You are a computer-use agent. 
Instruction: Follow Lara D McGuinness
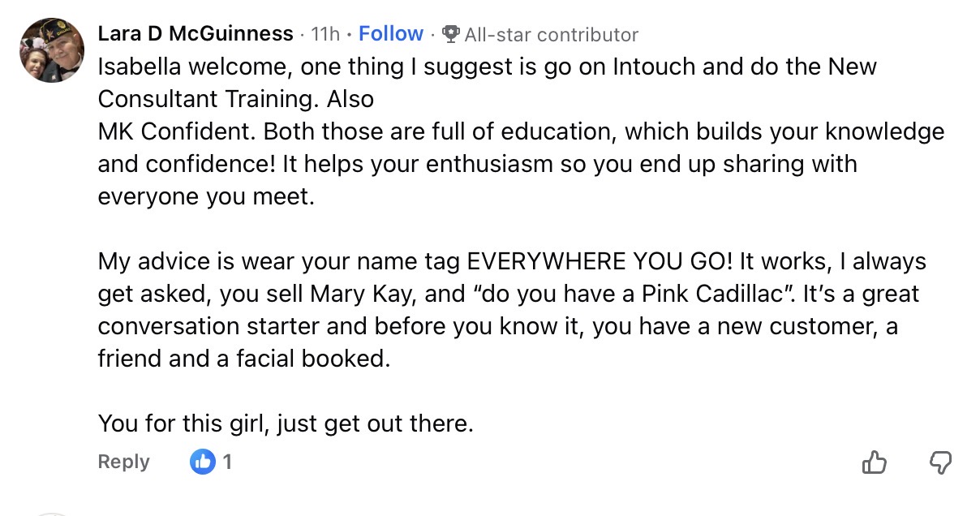(390, 34)
